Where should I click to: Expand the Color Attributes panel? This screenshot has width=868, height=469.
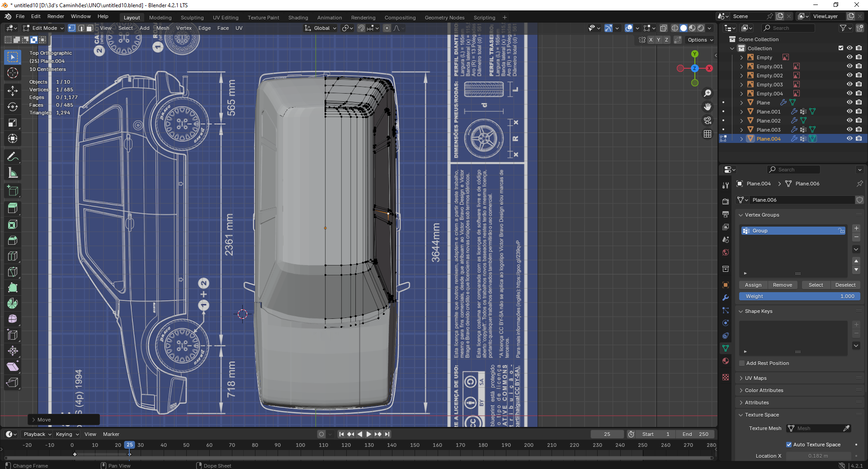[764, 390]
